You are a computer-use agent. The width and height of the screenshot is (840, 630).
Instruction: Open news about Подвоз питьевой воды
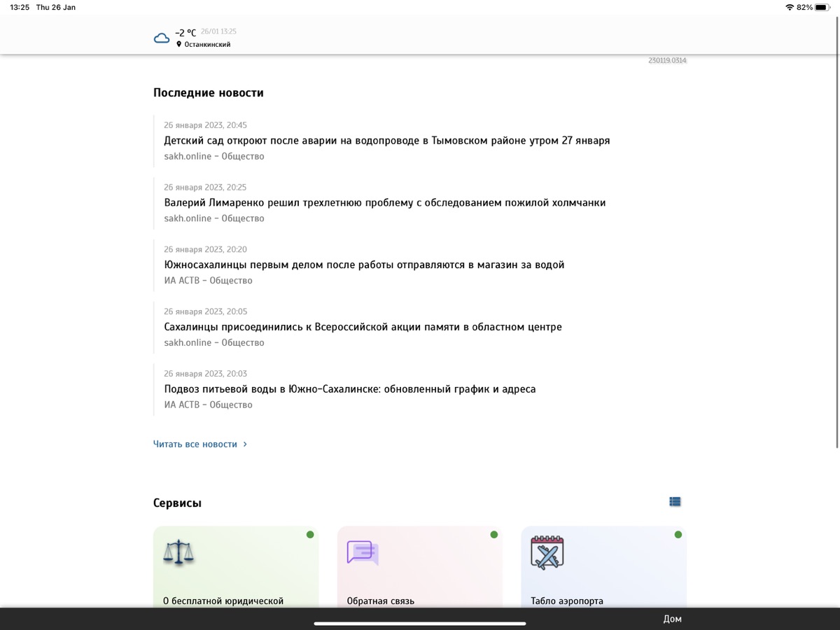(349, 389)
